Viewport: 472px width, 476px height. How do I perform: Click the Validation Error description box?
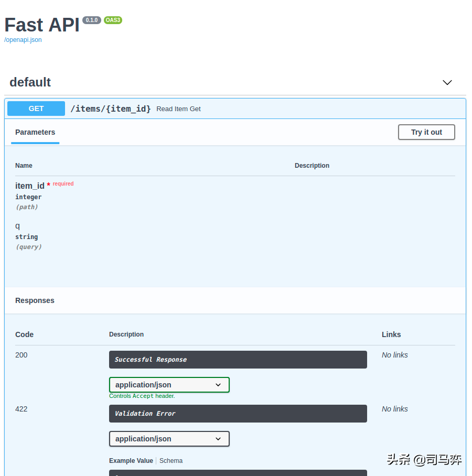238,414
